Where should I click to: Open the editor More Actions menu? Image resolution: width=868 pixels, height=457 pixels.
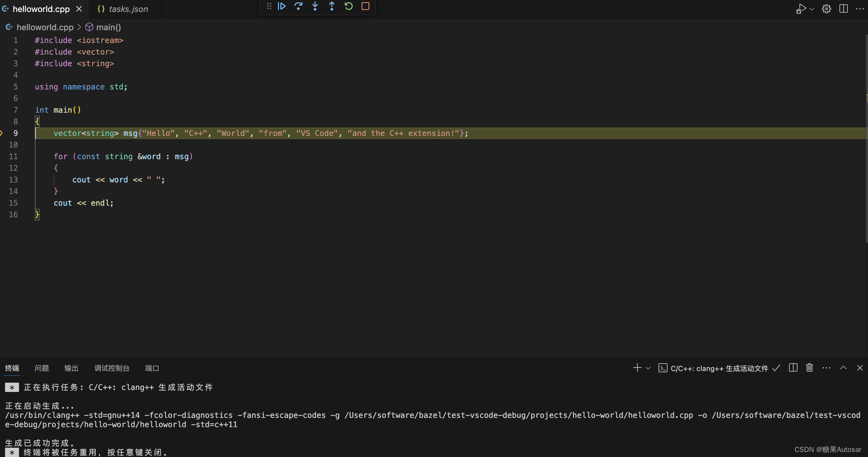tap(860, 9)
